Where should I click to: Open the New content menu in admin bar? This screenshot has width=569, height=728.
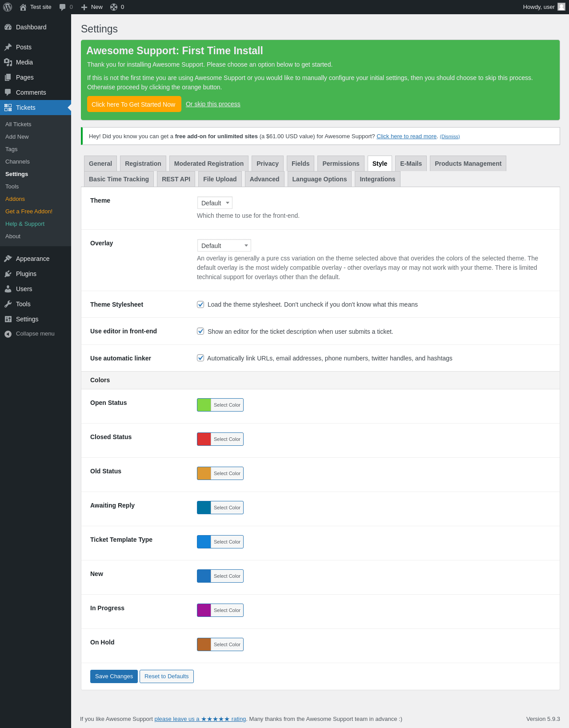coord(92,7)
